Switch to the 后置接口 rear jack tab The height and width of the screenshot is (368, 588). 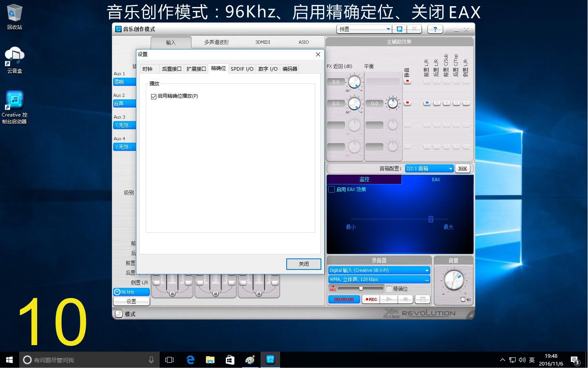[171, 69]
